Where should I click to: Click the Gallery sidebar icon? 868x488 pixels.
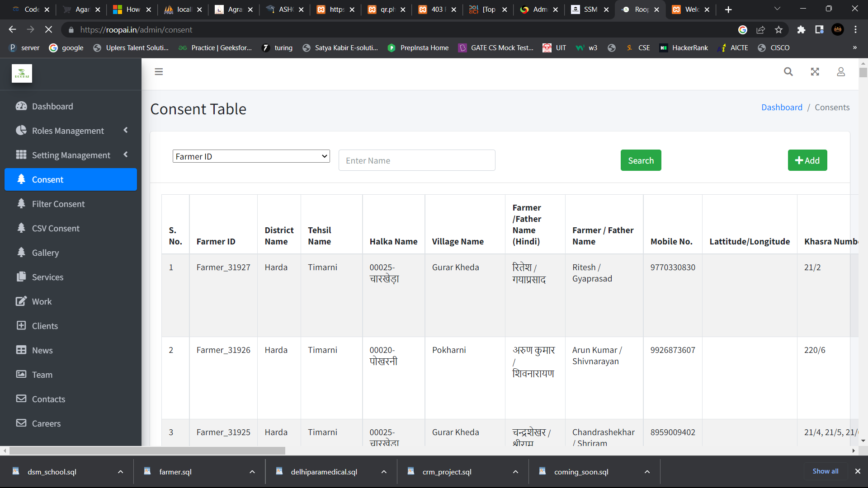pyautogui.click(x=21, y=252)
